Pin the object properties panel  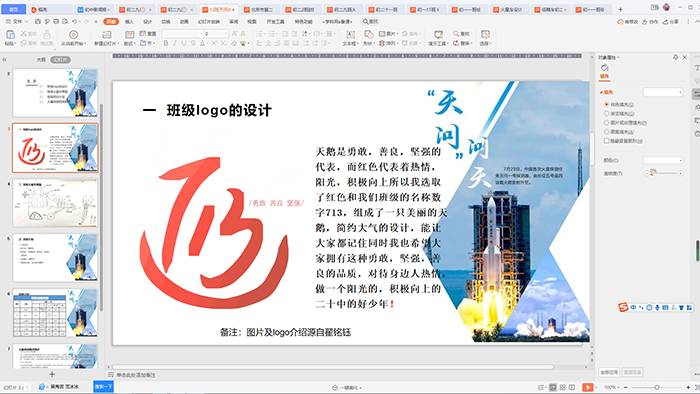point(675,57)
